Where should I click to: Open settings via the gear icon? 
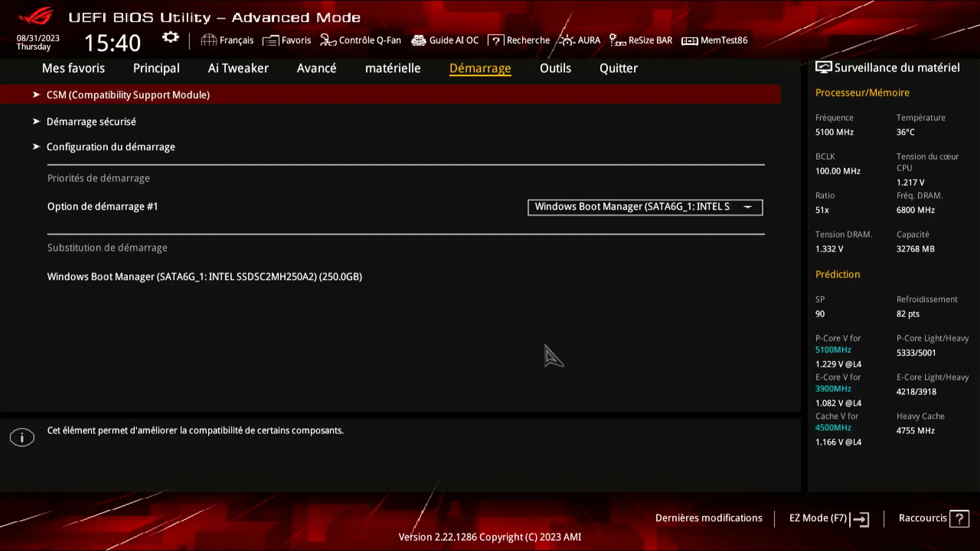[170, 38]
